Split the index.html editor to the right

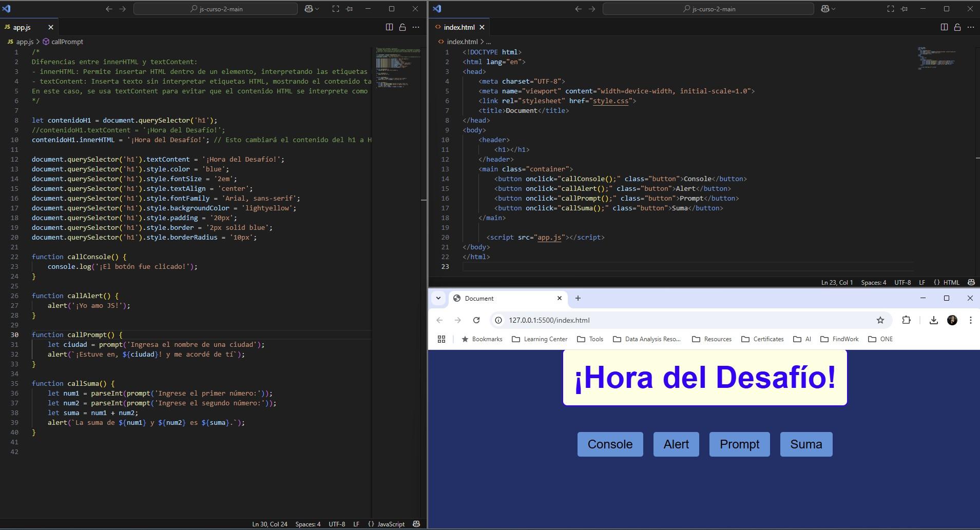[944, 27]
